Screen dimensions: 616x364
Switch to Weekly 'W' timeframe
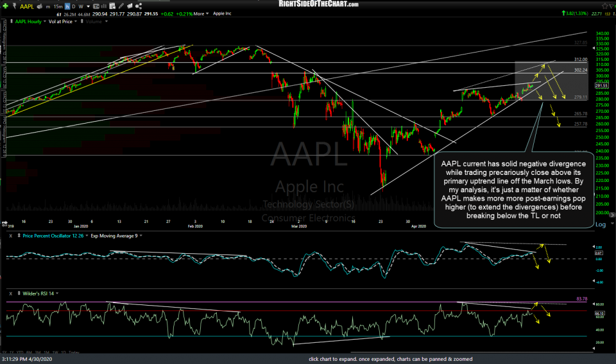click(81, 6)
